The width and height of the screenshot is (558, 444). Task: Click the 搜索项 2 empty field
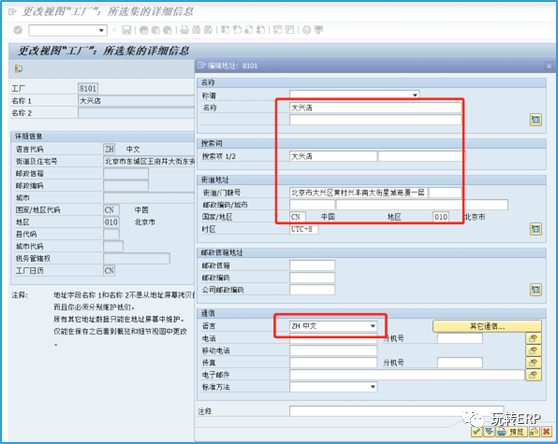click(421, 156)
